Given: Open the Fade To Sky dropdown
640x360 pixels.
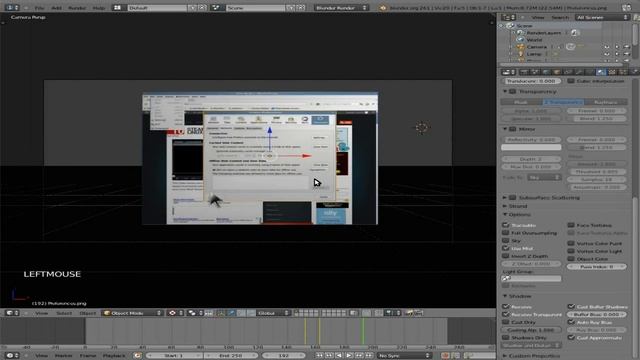Looking at the screenshot, I should (x=544, y=178).
